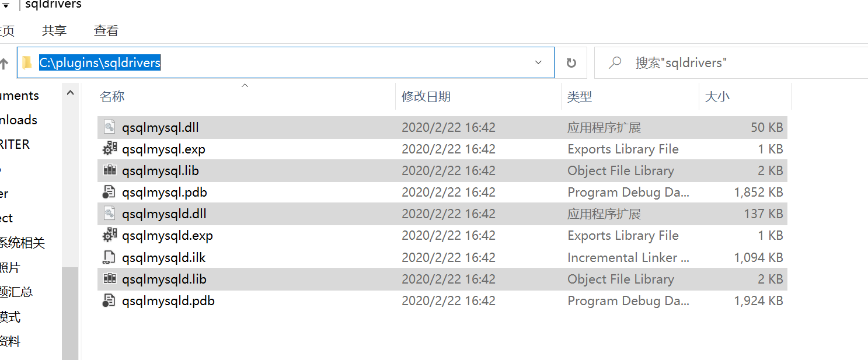Click the qsqlmysqld.ilk file icon
Image resolution: width=868 pixels, height=360 pixels.
109,257
